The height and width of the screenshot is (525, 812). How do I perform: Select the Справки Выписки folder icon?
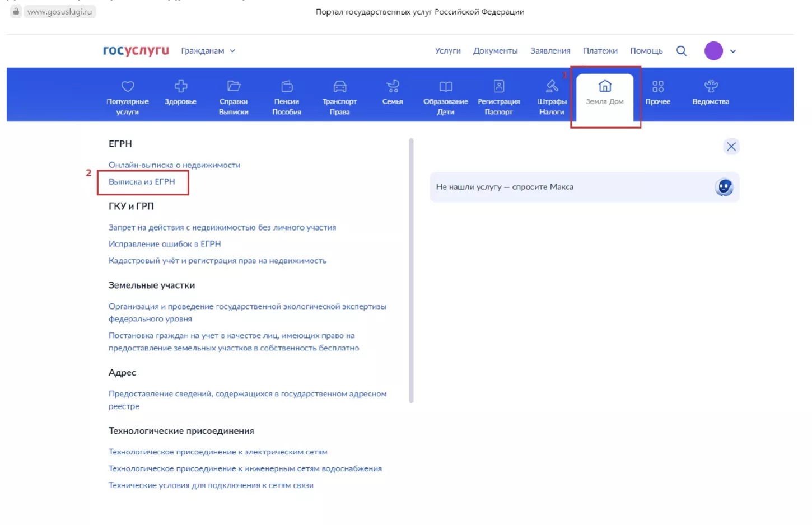pos(234,86)
